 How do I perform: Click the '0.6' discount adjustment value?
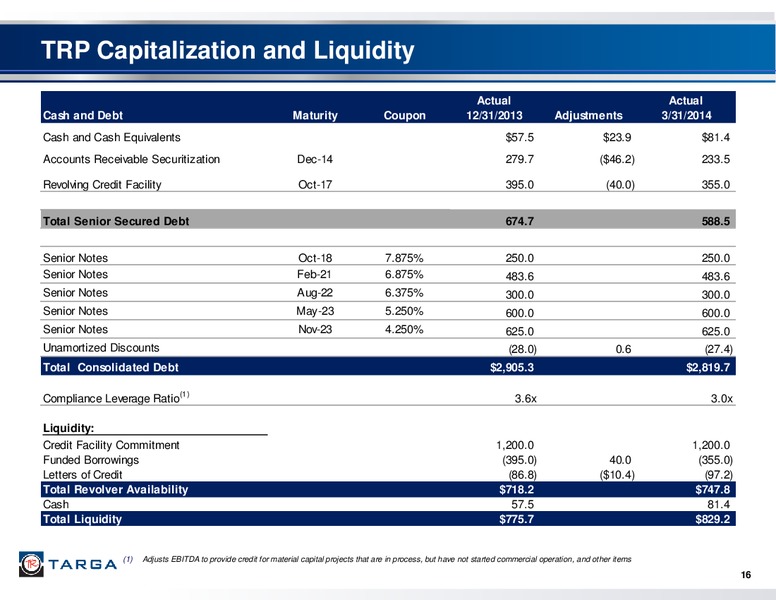tap(623, 350)
